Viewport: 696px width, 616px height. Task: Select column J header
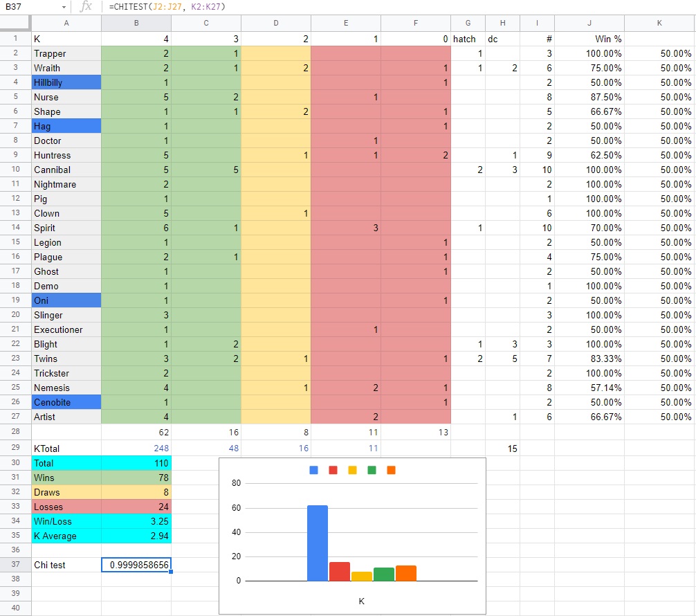tap(589, 23)
